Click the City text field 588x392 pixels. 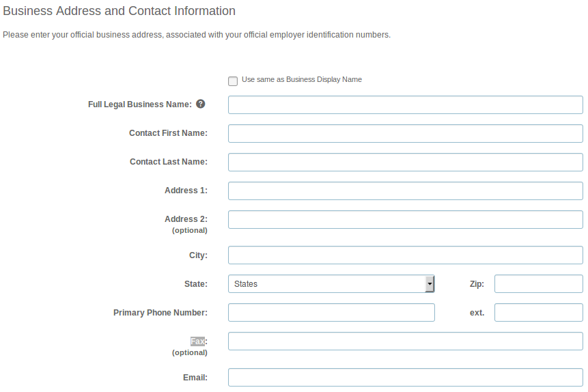tap(406, 255)
